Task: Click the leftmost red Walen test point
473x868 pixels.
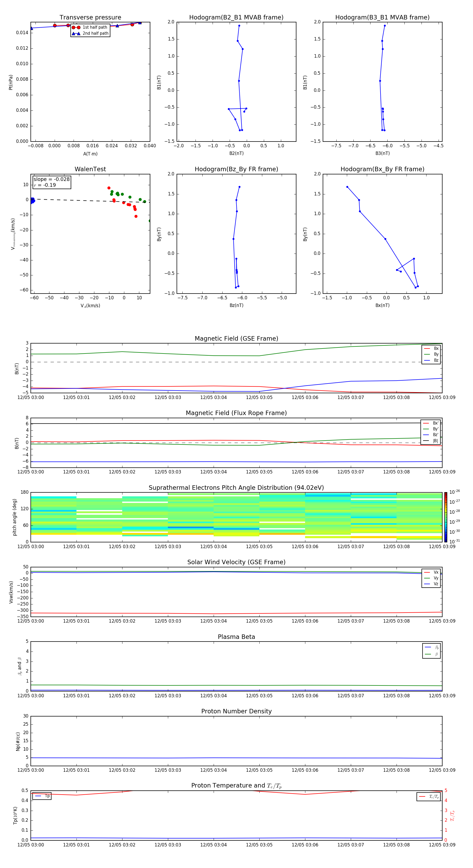Action: click(109, 188)
